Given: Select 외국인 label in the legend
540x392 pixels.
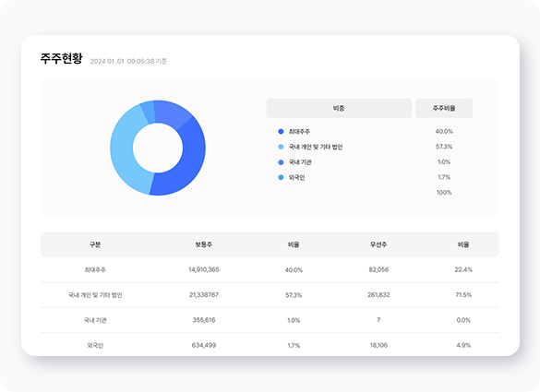Looking at the screenshot, I should 296,177.
